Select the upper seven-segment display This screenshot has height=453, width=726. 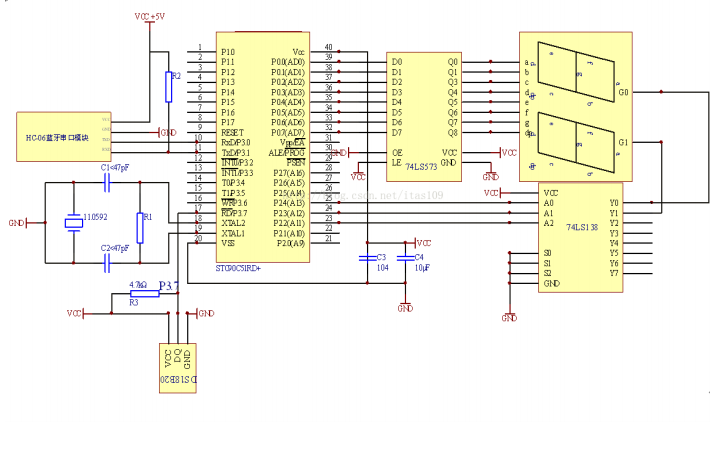(x=573, y=72)
